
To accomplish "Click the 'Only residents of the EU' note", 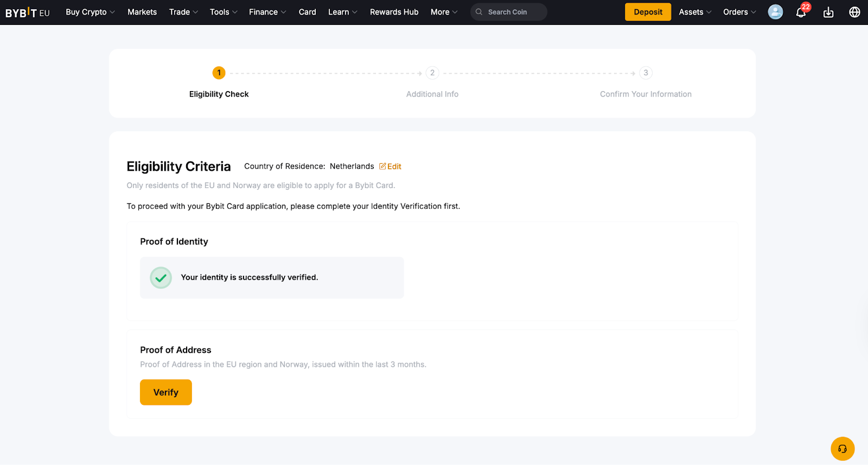I will [x=261, y=185].
